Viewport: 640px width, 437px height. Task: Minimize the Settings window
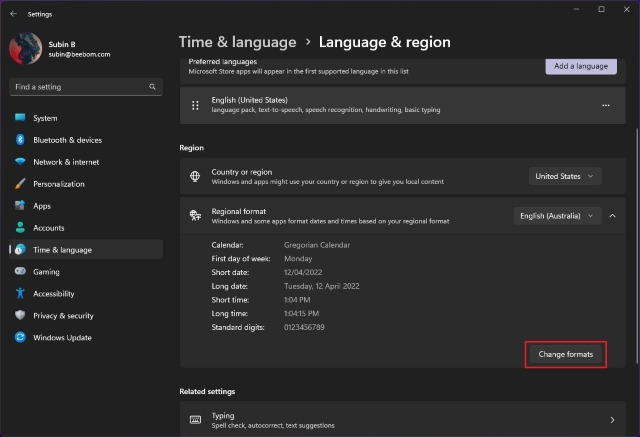point(576,9)
